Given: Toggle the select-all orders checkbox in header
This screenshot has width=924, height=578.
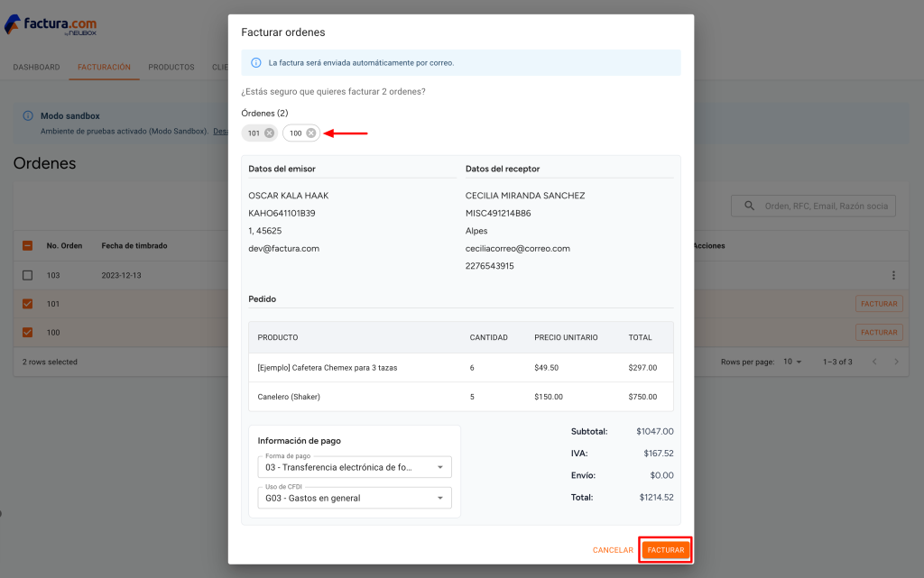Looking at the screenshot, I should pos(28,246).
